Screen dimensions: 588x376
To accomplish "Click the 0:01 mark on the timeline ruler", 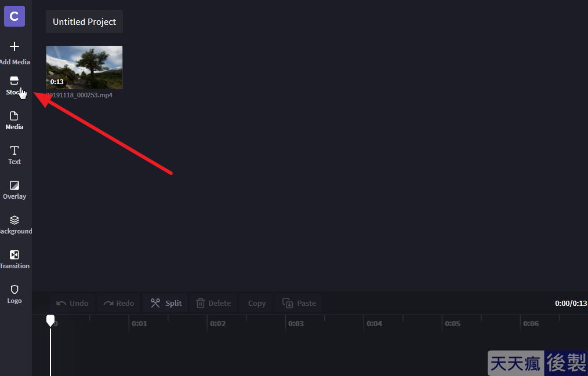I will point(139,324).
